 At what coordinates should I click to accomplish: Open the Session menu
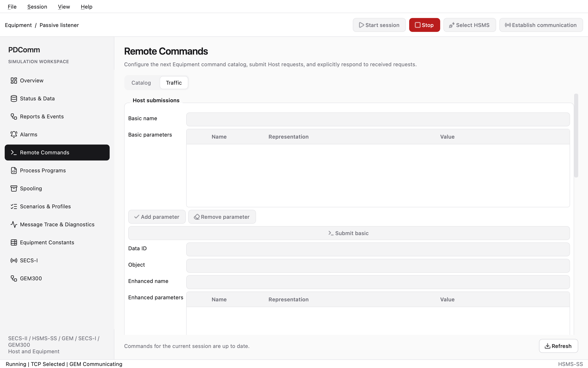pos(37,7)
